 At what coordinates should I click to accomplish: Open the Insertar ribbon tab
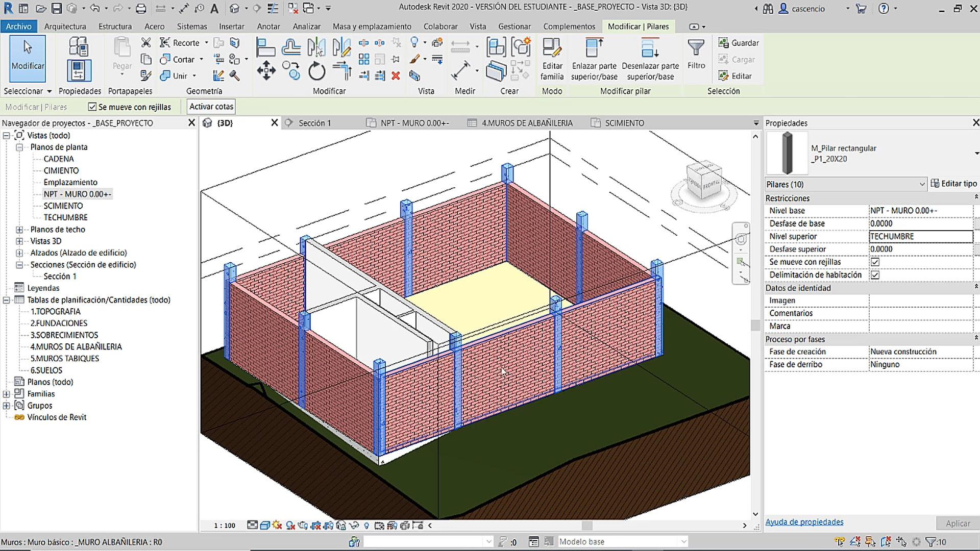tap(232, 26)
